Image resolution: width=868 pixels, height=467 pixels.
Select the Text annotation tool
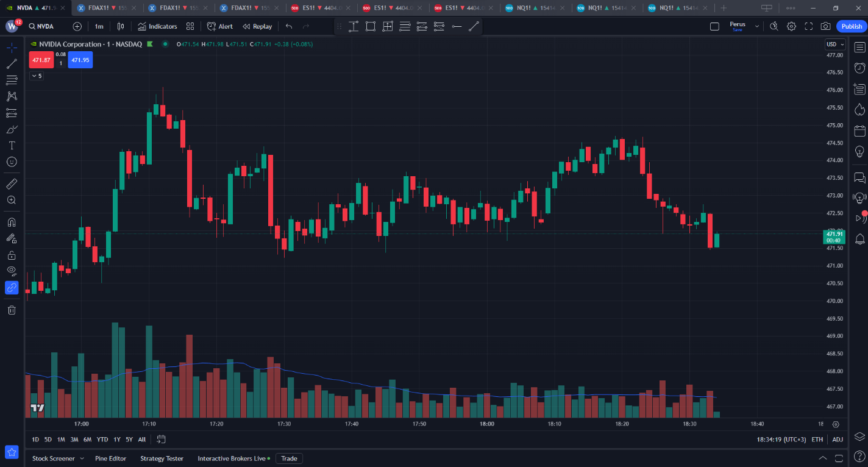coord(12,145)
